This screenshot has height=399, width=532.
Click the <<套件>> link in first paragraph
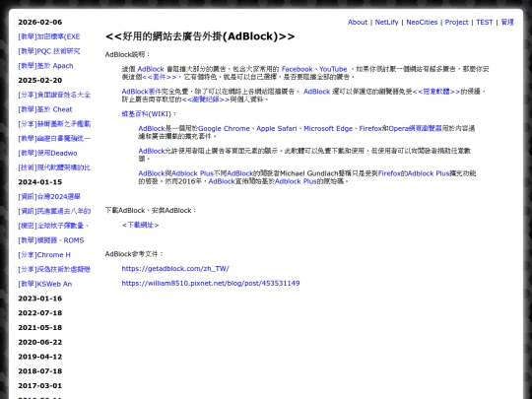click(160, 77)
